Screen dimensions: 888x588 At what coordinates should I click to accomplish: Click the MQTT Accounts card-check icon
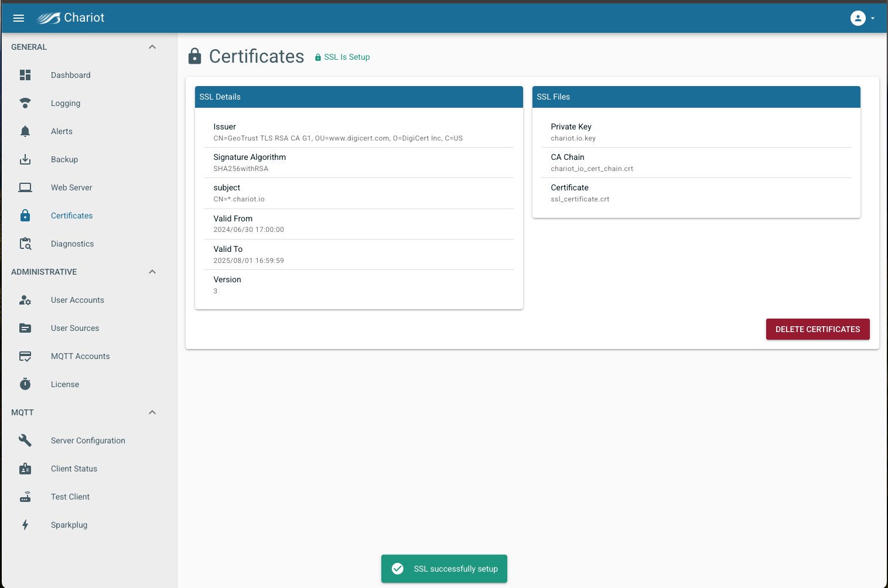tap(25, 356)
